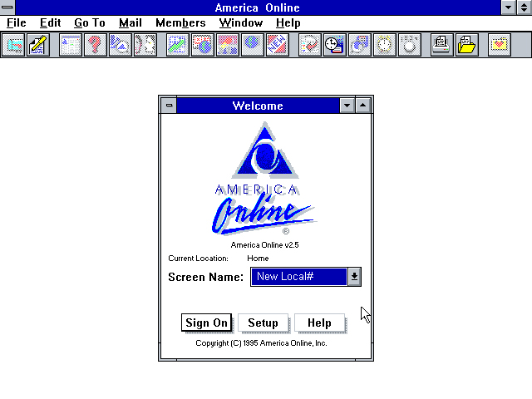
Task: Open the Edit menu
Action: point(50,22)
